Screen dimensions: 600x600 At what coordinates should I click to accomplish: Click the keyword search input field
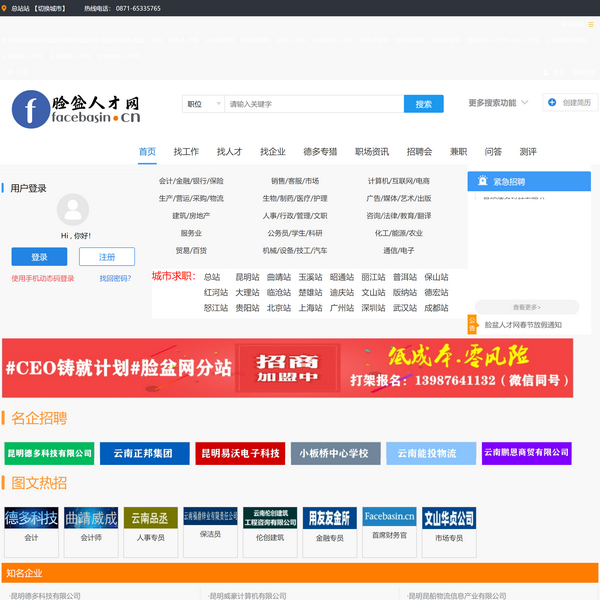[312, 104]
